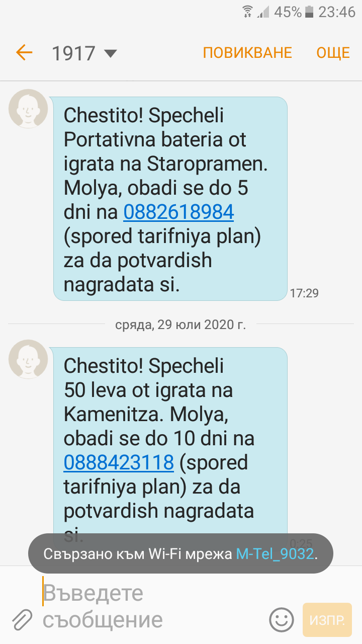Tap the orange back arrow icon

tap(24, 52)
